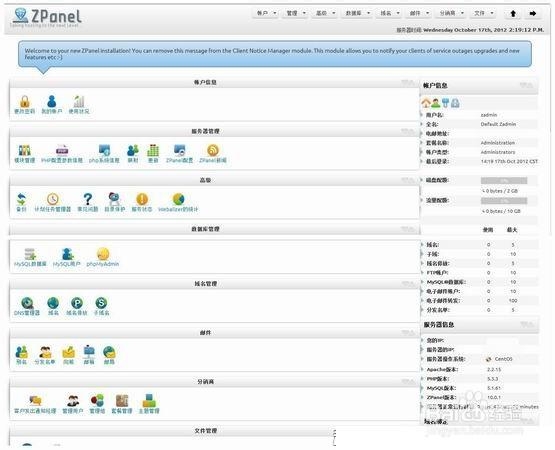Open the mailboxes blue mailbox icon

coord(89,352)
